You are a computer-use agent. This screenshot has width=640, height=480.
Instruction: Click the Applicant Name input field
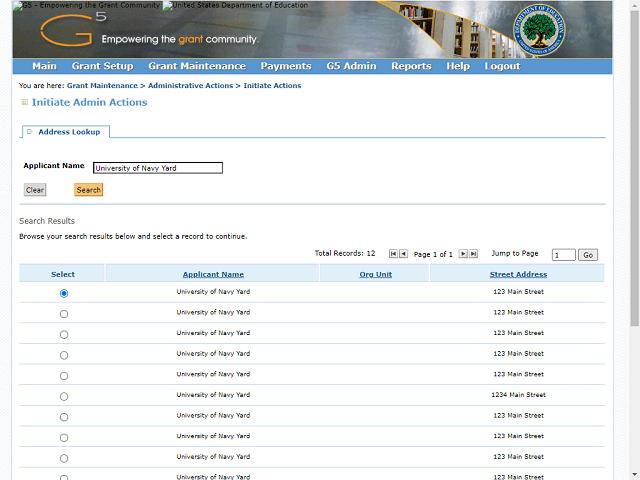tap(158, 168)
